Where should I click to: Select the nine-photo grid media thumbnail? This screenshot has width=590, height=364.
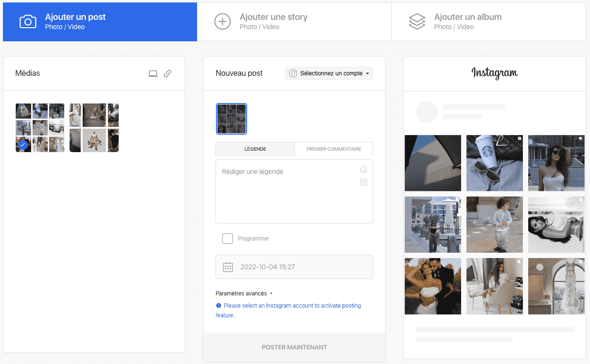coord(40,128)
